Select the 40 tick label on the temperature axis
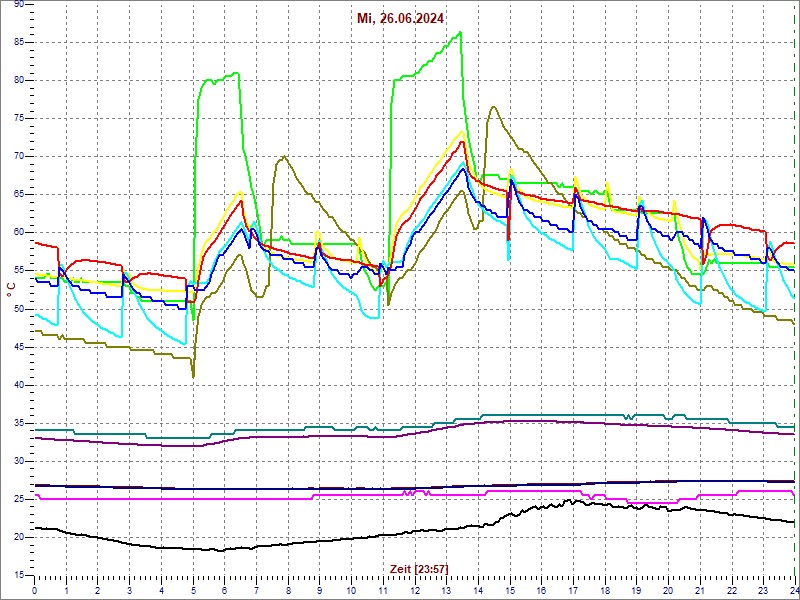This screenshot has height=600, width=800. pyautogui.click(x=18, y=386)
